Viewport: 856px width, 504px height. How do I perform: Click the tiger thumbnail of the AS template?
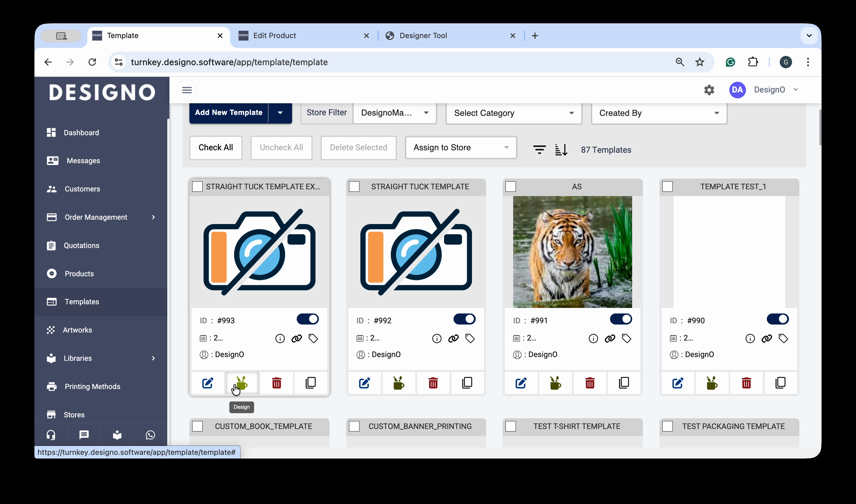573,252
